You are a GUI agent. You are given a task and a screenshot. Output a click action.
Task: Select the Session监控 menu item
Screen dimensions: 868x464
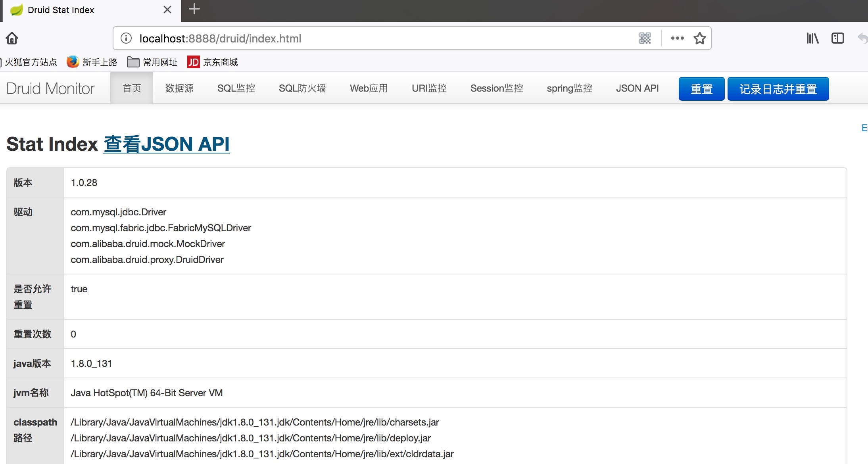(497, 88)
